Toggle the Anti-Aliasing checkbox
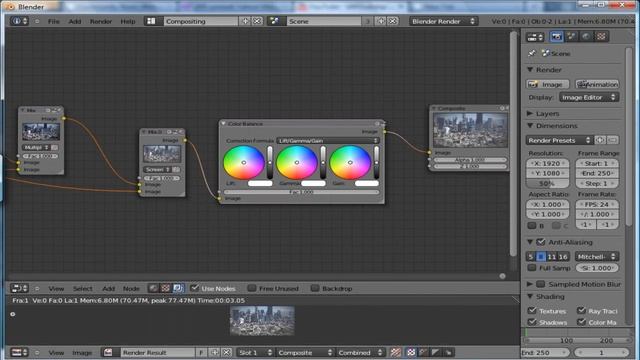640x360 pixels. pyautogui.click(x=541, y=242)
